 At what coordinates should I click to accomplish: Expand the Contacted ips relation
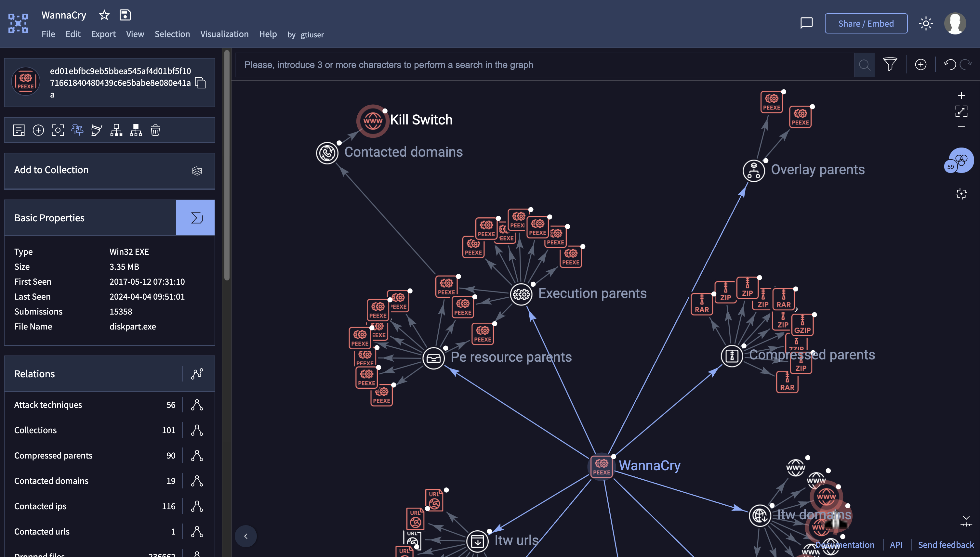pos(197,506)
